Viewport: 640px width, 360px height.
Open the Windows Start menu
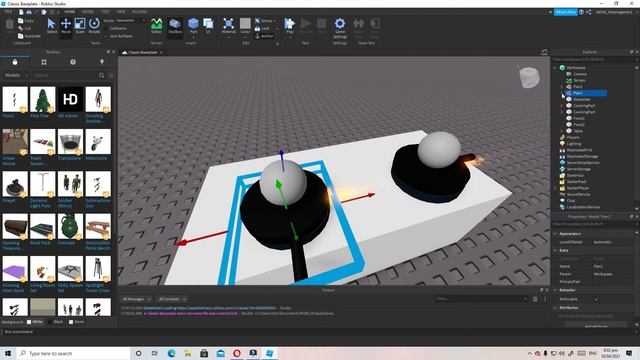(8, 353)
